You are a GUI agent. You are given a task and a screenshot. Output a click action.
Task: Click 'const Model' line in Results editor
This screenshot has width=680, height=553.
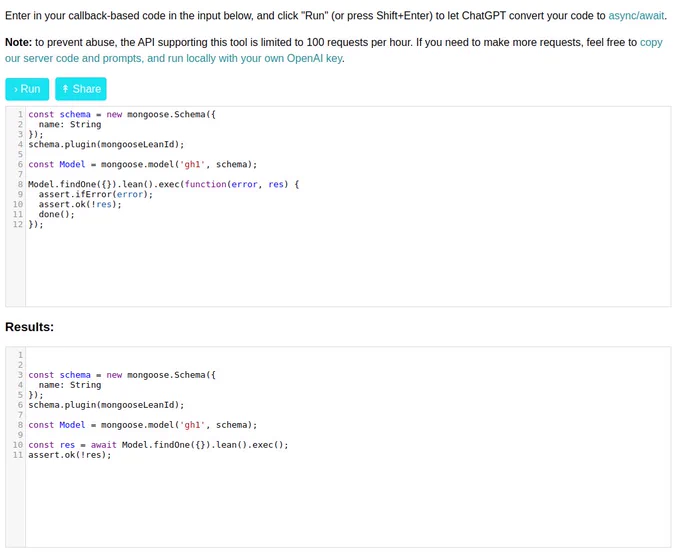[x=143, y=425]
